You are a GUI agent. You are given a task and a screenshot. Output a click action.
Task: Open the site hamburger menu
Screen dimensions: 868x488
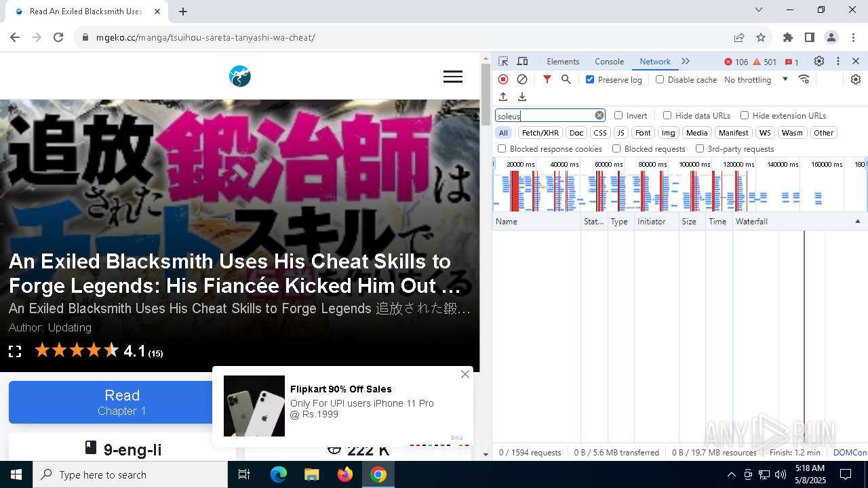tap(453, 77)
